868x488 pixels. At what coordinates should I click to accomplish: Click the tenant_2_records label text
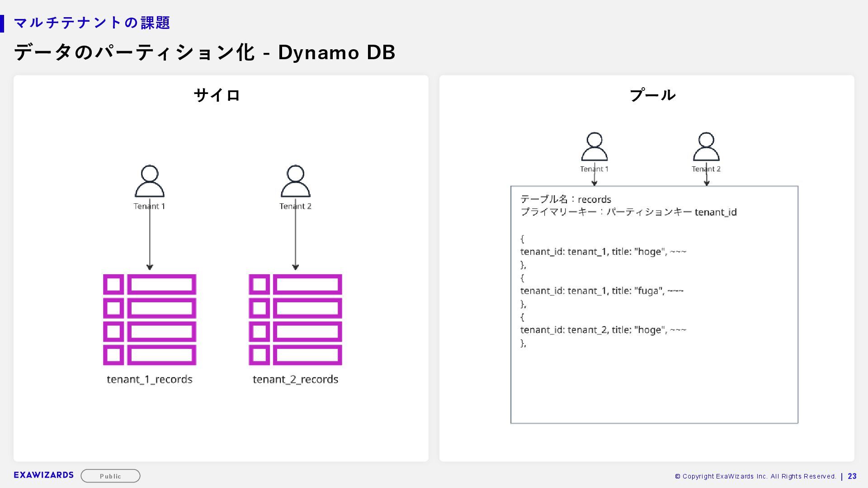pyautogui.click(x=295, y=379)
